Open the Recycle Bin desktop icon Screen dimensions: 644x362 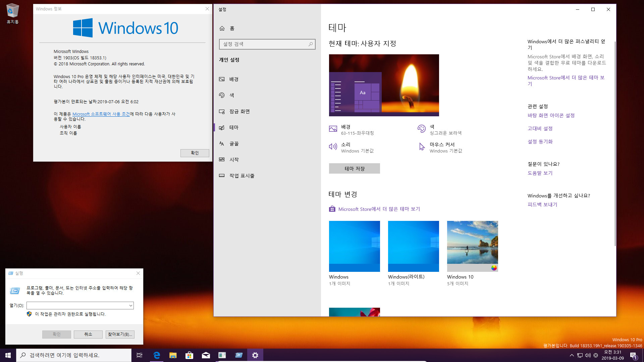pyautogui.click(x=12, y=13)
